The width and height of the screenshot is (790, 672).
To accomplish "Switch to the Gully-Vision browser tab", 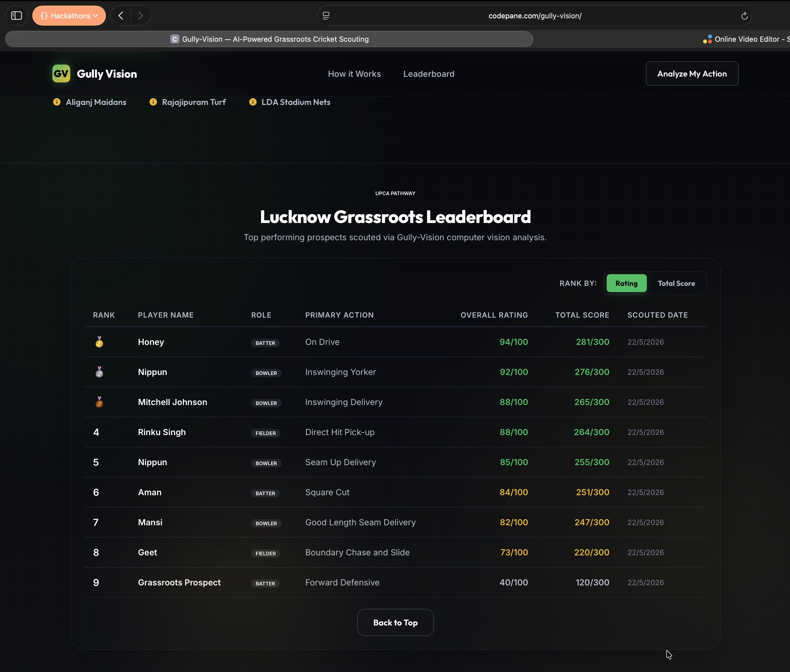I will pyautogui.click(x=269, y=39).
